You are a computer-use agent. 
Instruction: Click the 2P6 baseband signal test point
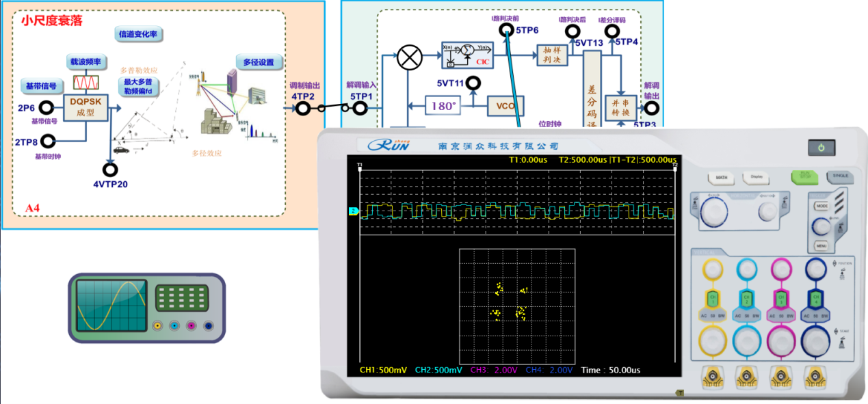coord(47,107)
